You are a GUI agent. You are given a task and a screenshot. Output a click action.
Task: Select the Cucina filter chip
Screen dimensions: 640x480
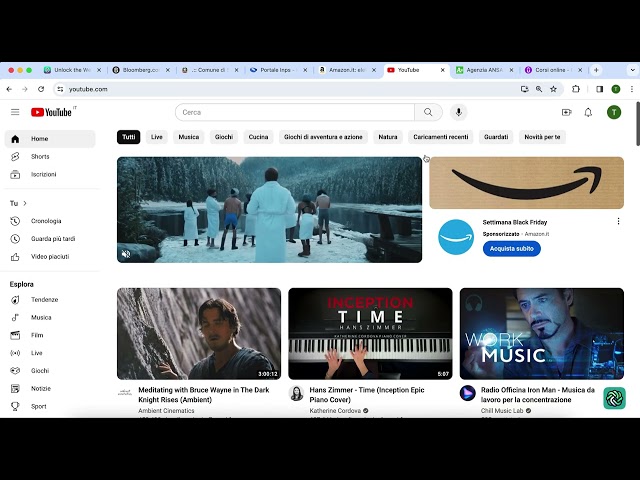tap(258, 137)
